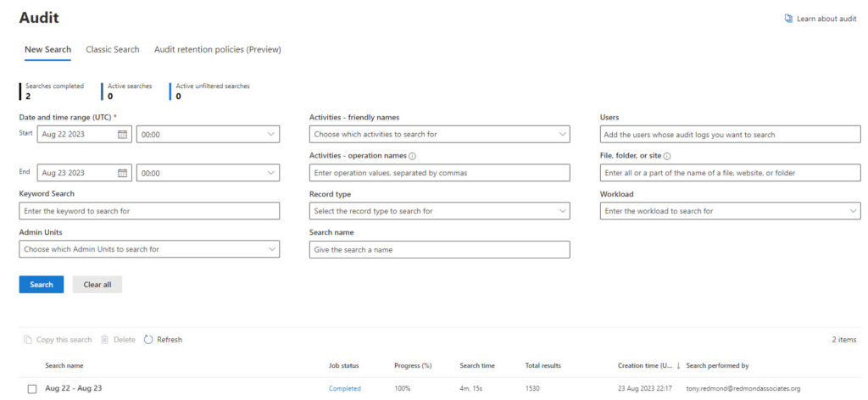Click info icon beside File, folder, or site
The image size is (868, 400).
(668, 156)
